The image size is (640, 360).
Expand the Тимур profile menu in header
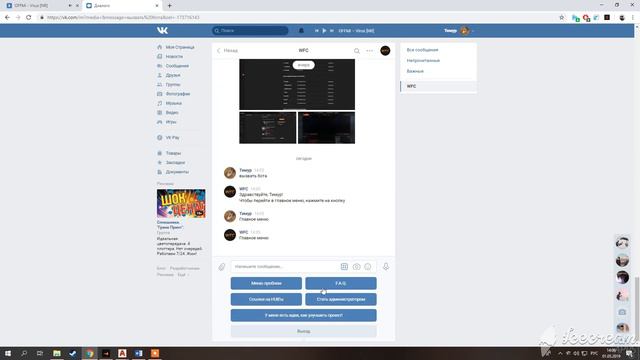459,31
